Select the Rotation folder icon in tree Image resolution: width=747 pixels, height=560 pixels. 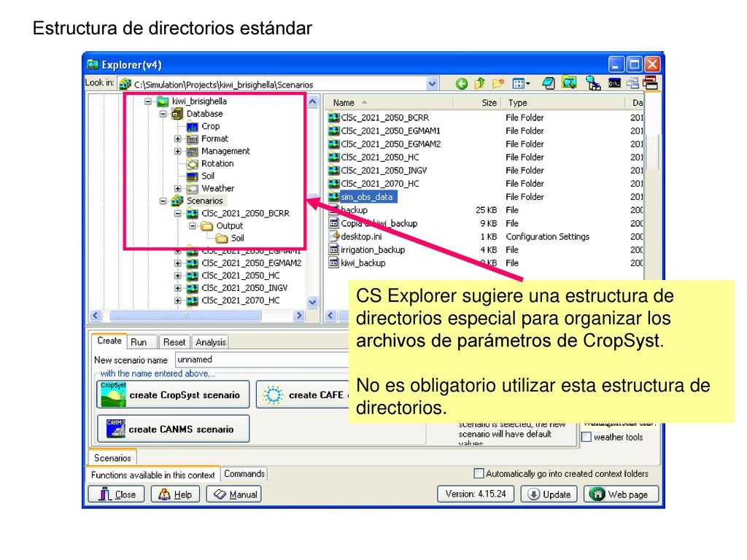click(192, 163)
